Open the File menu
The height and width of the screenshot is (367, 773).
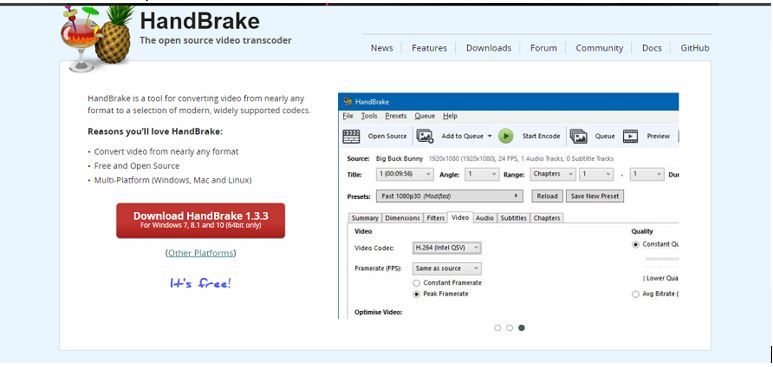(x=348, y=116)
